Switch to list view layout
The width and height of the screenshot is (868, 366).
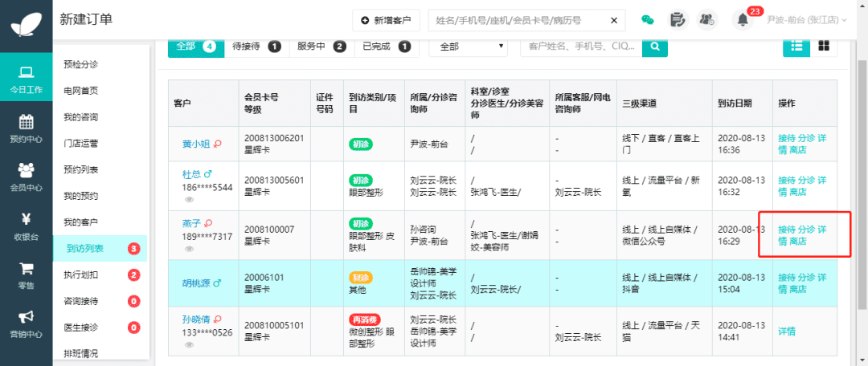tap(796, 47)
